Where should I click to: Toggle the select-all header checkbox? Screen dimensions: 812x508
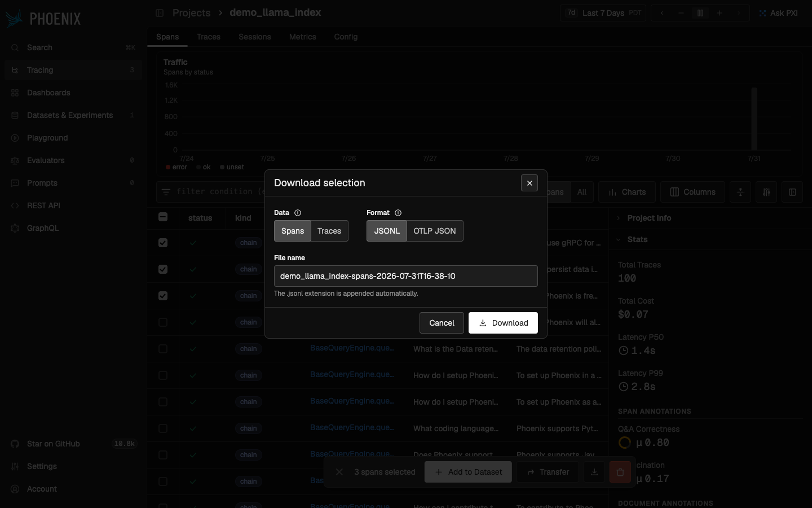pos(163,217)
